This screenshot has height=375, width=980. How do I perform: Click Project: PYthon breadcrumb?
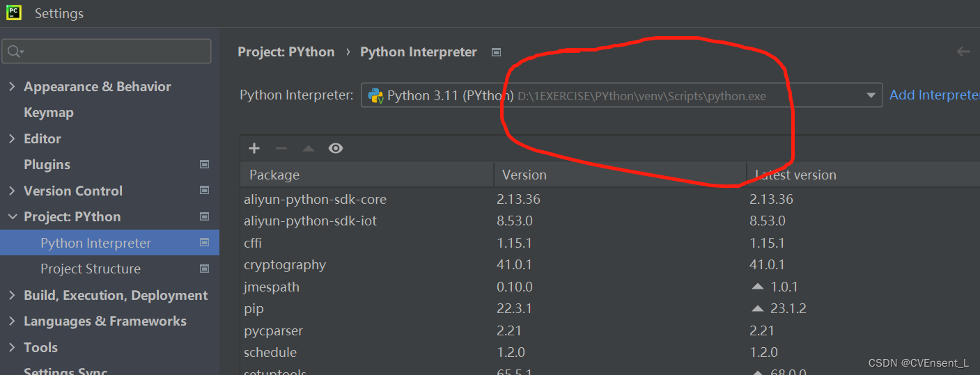pos(286,52)
